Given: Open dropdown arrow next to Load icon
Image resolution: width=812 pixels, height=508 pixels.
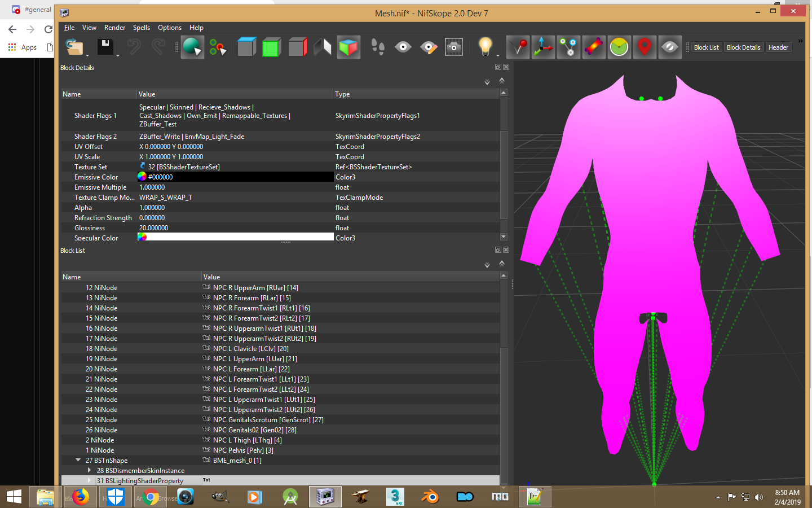Looking at the screenshot, I should (87, 55).
